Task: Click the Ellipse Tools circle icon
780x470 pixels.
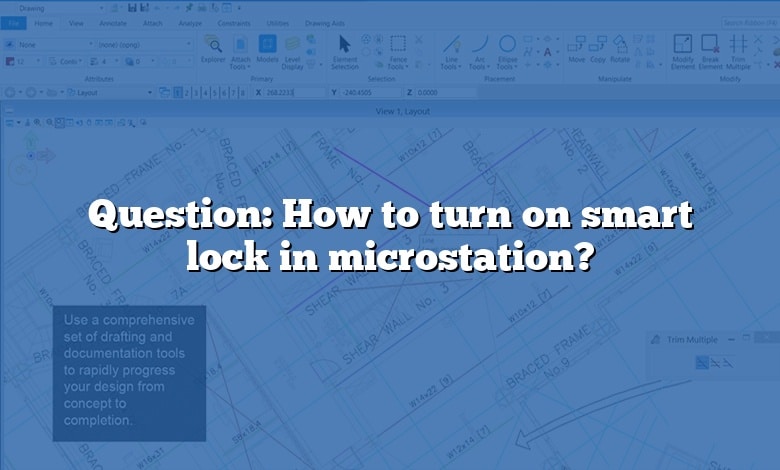Action: point(507,44)
